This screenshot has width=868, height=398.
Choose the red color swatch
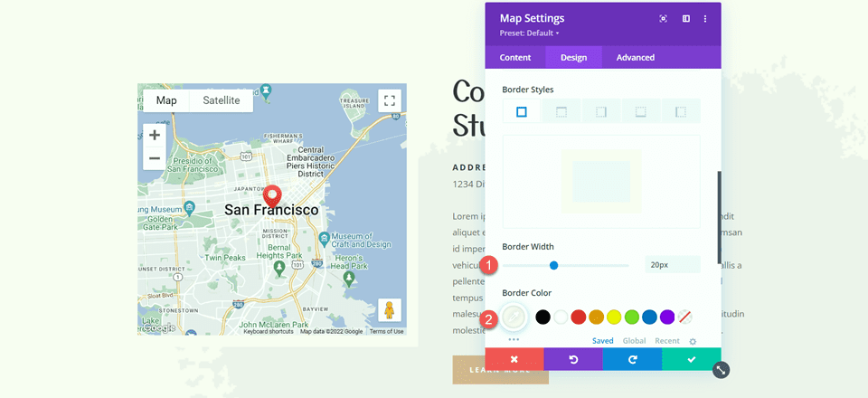(x=579, y=317)
